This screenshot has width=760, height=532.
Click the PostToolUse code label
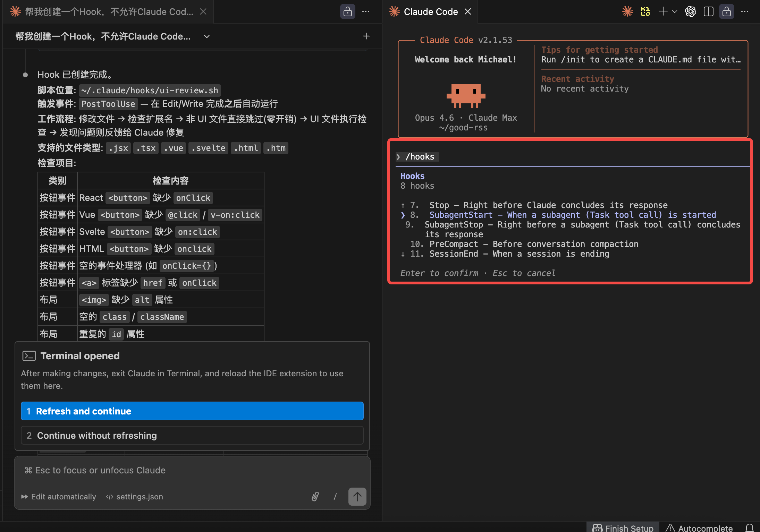point(108,104)
